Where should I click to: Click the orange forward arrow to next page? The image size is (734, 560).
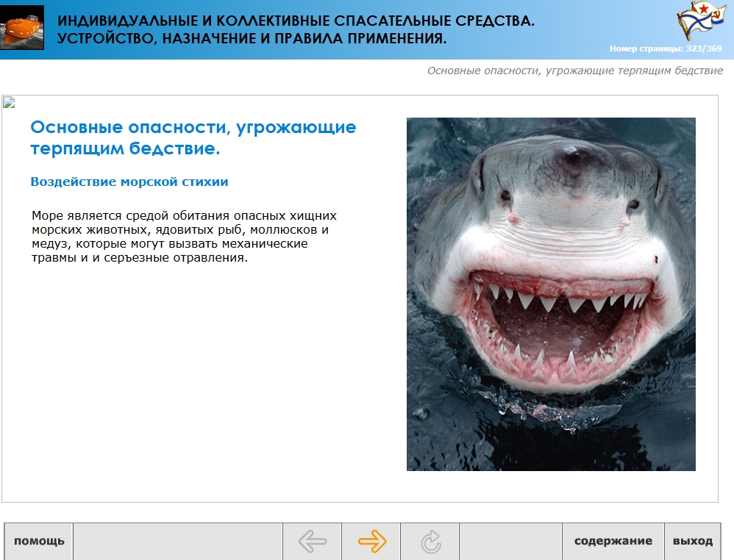click(371, 542)
